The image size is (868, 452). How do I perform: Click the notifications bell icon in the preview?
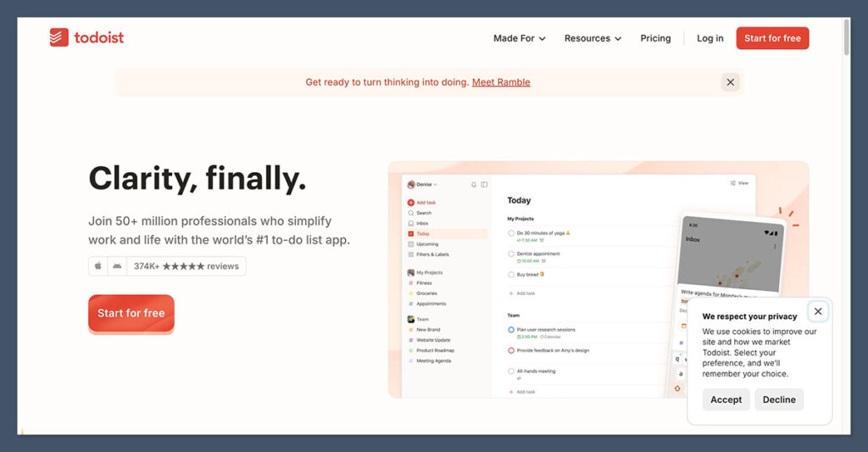(474, 185)
